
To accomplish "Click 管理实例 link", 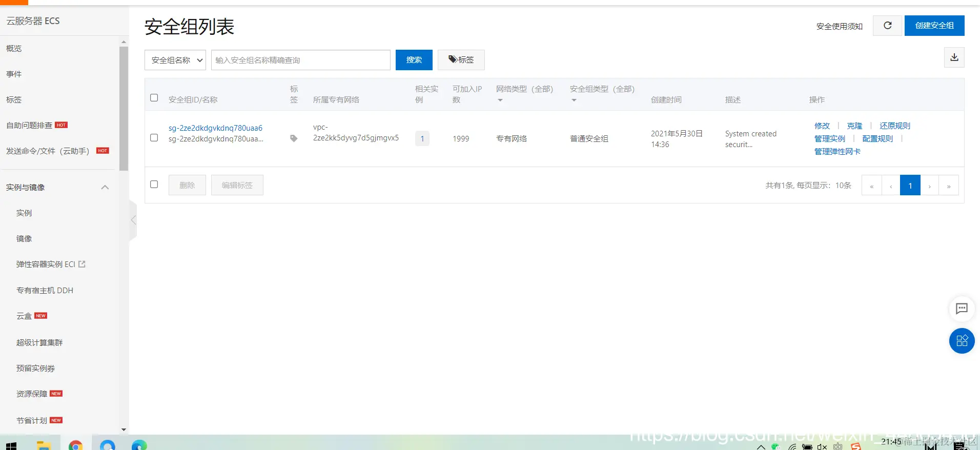I will [830, 138].
